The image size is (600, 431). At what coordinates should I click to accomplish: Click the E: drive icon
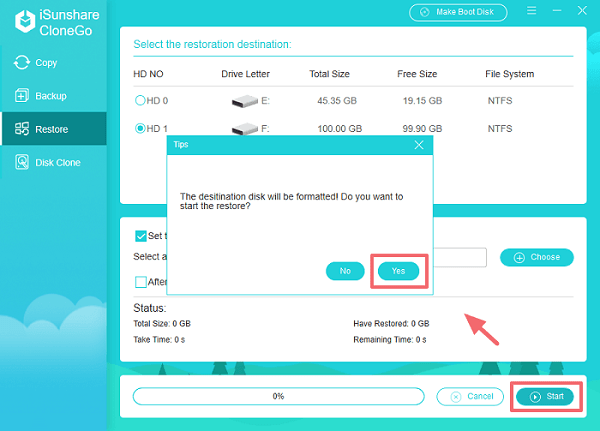point(245,101)
